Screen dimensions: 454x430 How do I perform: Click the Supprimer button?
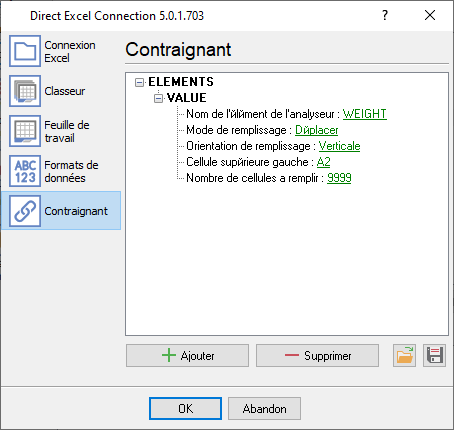(317, 356)
